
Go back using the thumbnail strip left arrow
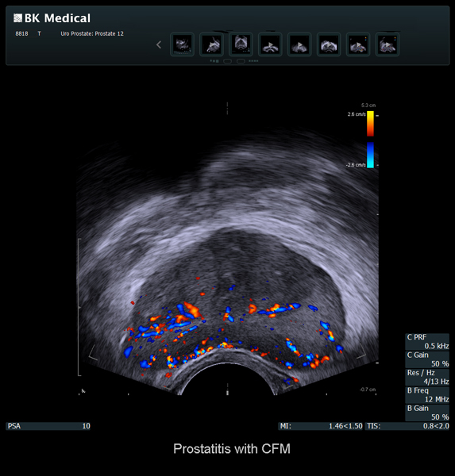point(159,45)
